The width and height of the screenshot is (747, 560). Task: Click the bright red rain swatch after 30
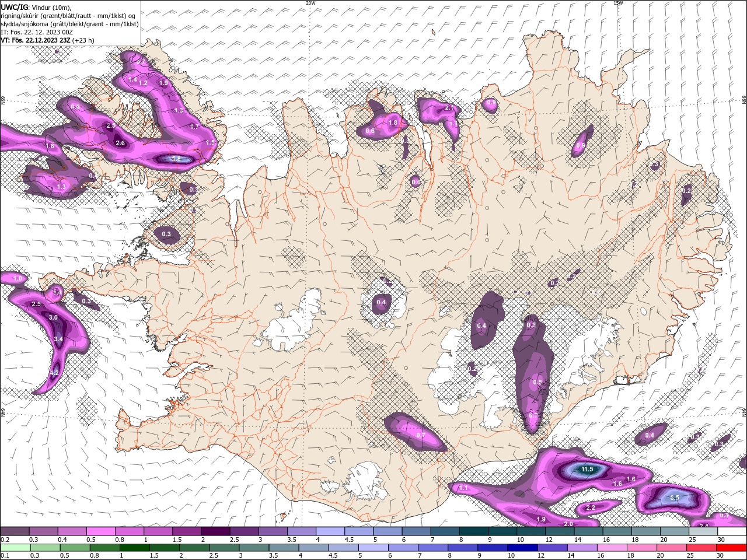[732, 547]
